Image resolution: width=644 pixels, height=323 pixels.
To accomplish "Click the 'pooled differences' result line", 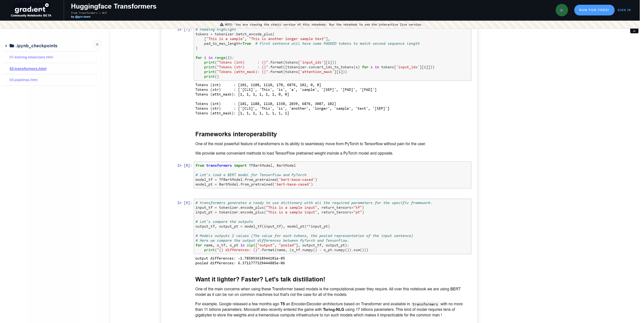I will pos(240,263).
